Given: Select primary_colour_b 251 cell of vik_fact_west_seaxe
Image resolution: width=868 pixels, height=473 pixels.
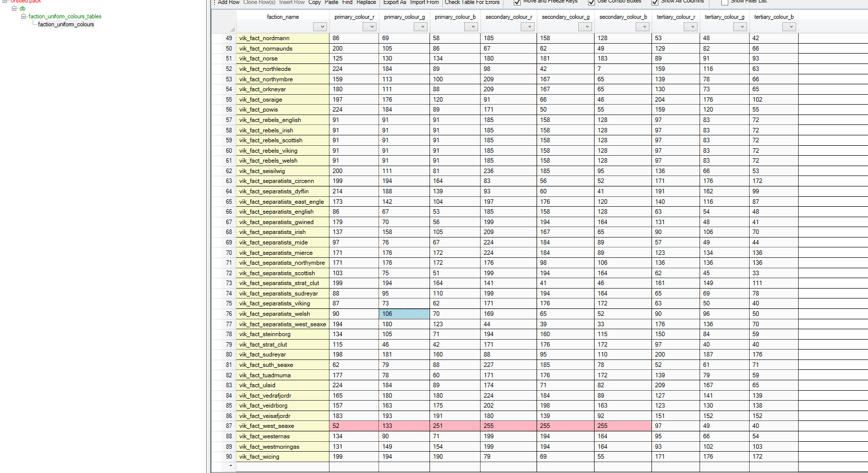Looking at the screenshot, I should click(x=455, y=426).
